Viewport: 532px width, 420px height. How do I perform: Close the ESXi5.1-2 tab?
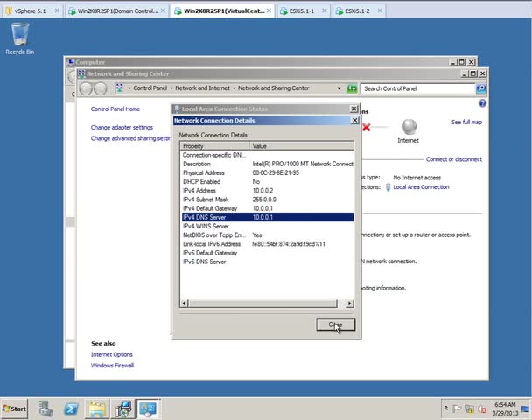pos(380,10)
